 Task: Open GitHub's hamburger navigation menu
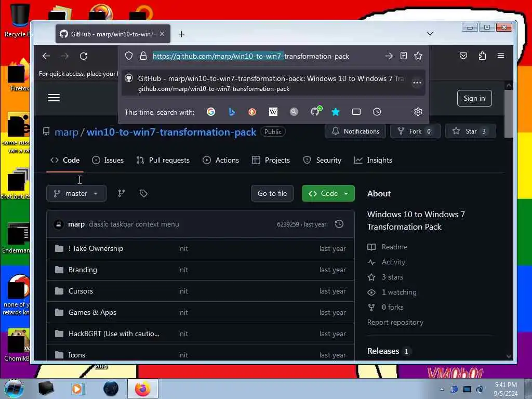(x=54, y=98)
